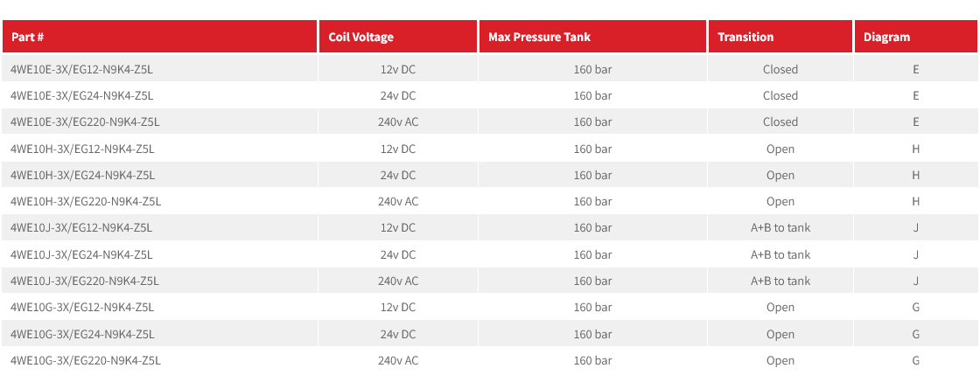Screen dimensions: 980x382
Task: Select part 4WE10H-3X/EG220-N9K4-Z5L
Action: coord(86,201)
